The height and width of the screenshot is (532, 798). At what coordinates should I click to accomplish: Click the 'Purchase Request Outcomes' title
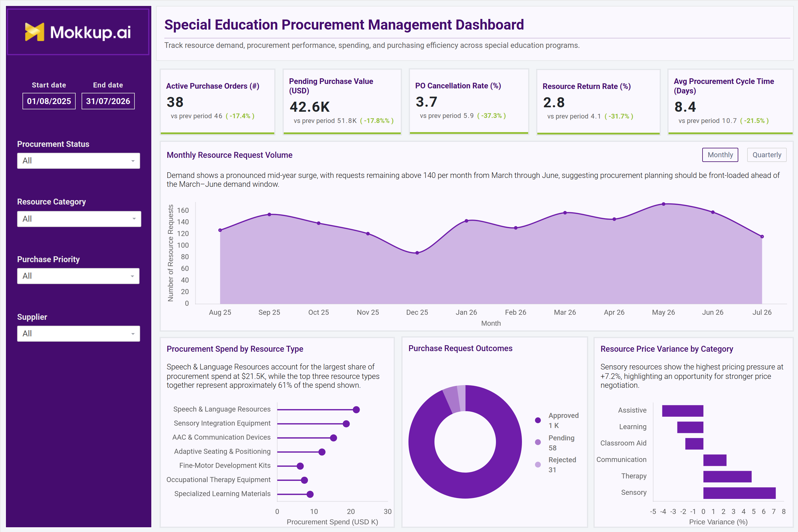pos(460,348)
